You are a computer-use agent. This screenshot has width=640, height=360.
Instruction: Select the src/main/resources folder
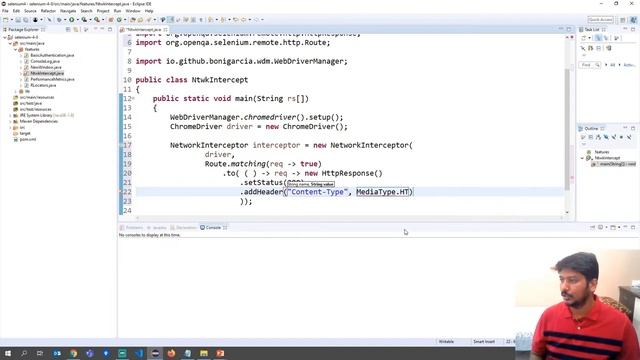click(37, 97)
